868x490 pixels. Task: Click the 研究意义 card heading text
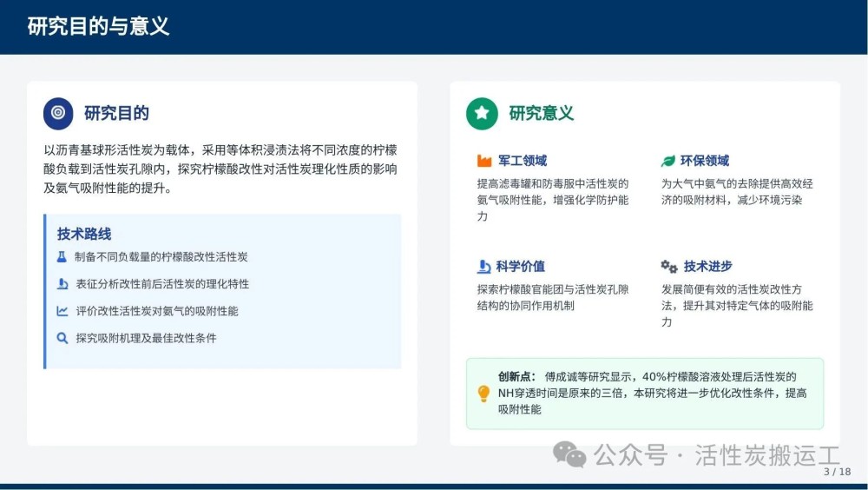pyautogui.click(x=541, y=113)
